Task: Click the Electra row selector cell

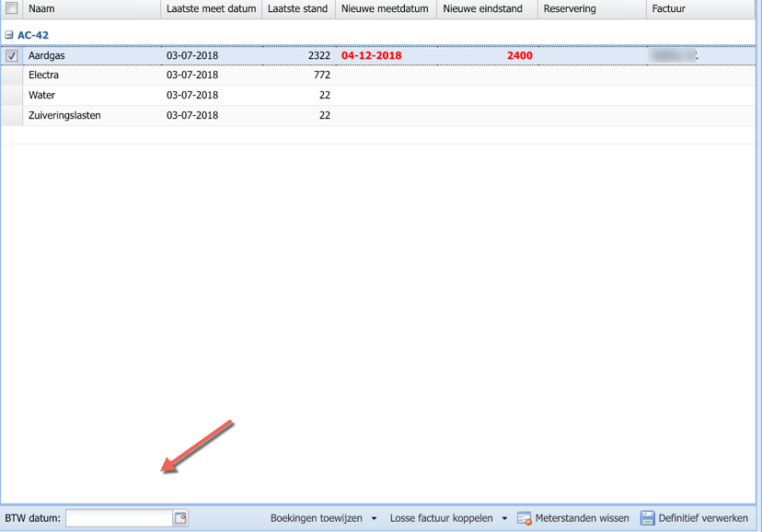Action: [12, 75]
